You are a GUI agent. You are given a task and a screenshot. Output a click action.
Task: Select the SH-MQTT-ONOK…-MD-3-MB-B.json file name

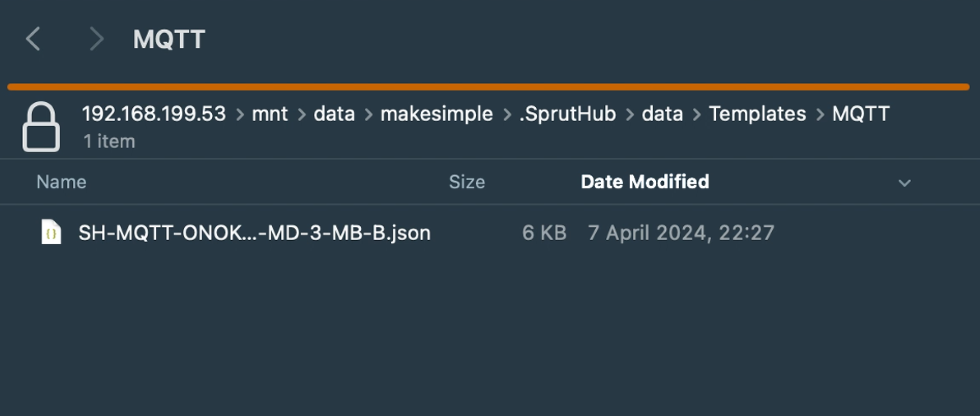254,233
